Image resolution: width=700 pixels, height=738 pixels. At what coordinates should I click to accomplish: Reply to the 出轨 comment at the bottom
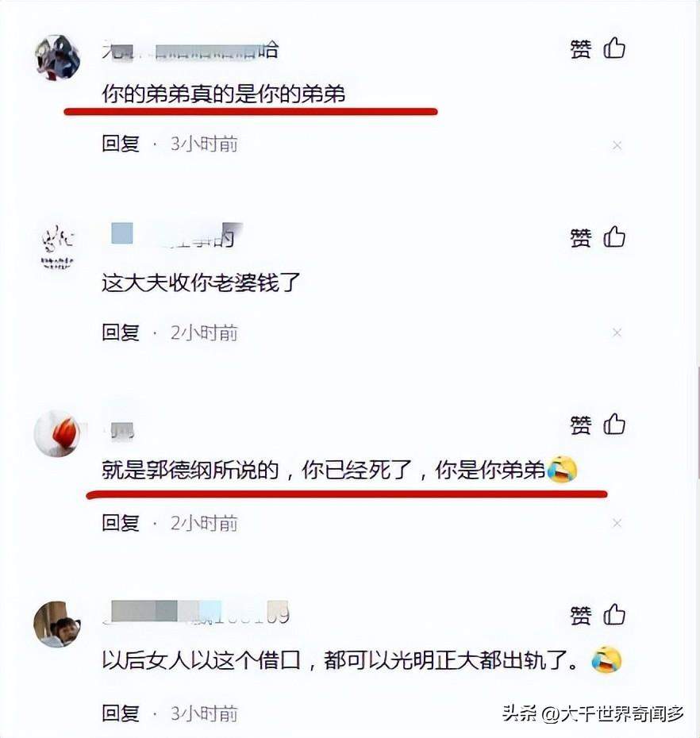121,713
